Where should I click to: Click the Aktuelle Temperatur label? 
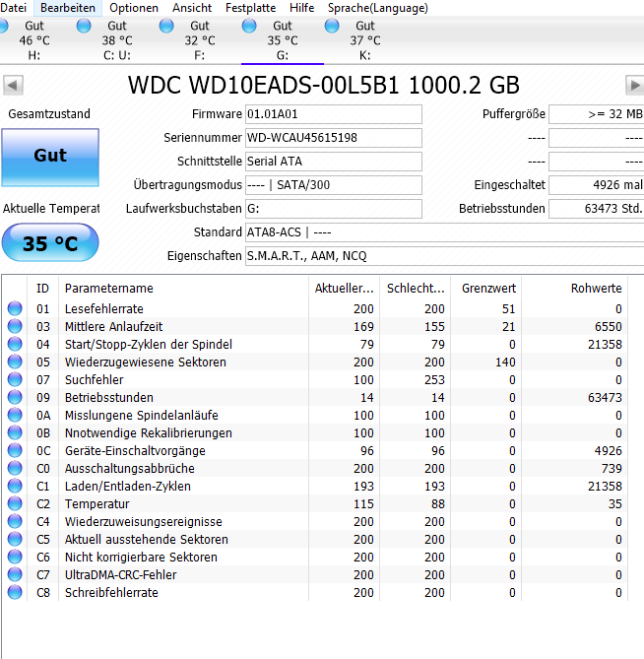[x=51, y=209]
